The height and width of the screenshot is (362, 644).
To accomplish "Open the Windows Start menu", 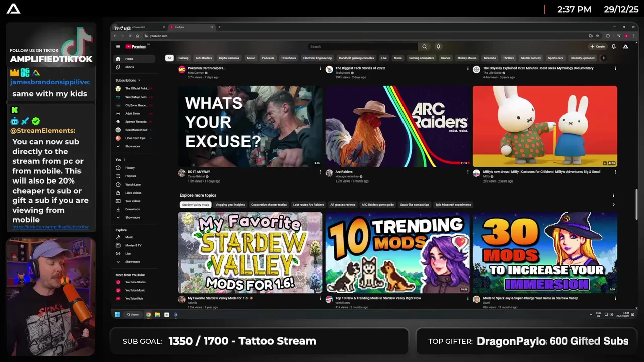I will click(117, 315).
